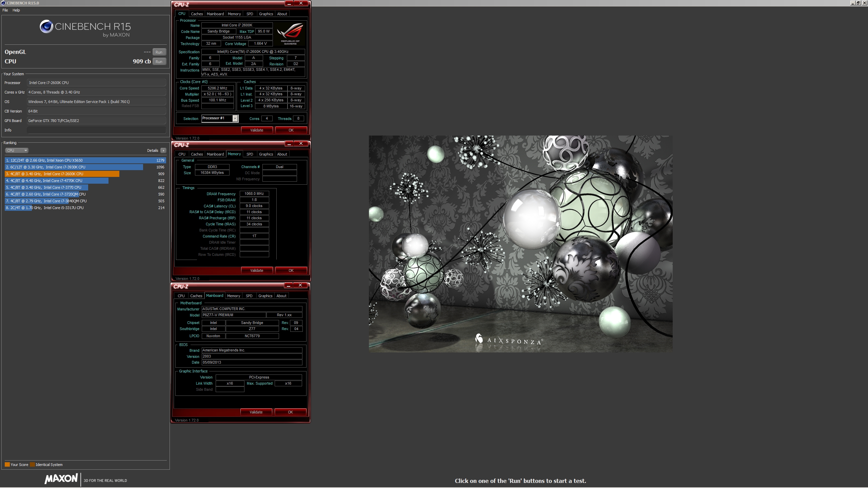The width and height of the screenshot is (868, 488).
Task: Click the Processor field in Your System
Action: click(x=96, y=83)
